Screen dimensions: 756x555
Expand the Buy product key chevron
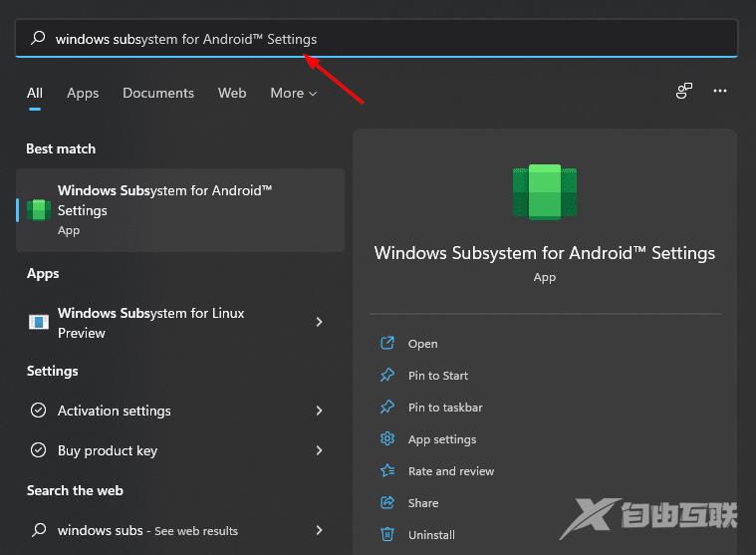click(319, 450)
